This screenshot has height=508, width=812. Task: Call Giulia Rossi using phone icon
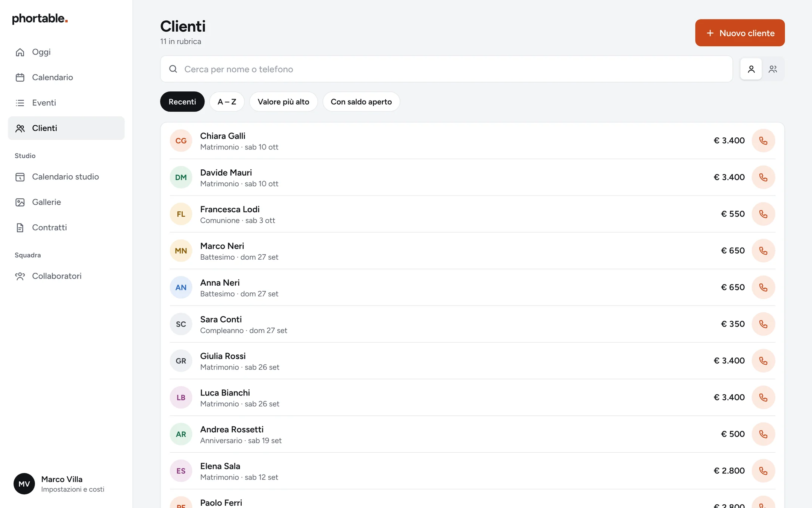click(x=763, y=361)
